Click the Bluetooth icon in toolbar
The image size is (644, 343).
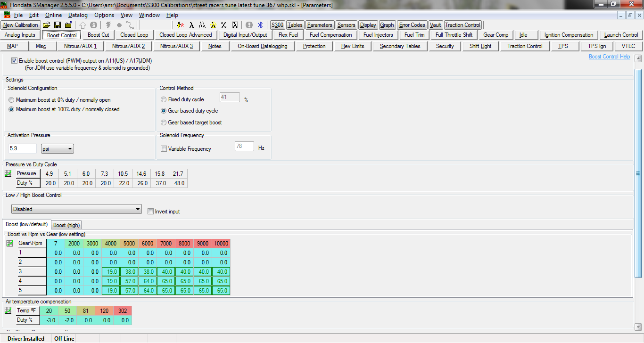260,25
